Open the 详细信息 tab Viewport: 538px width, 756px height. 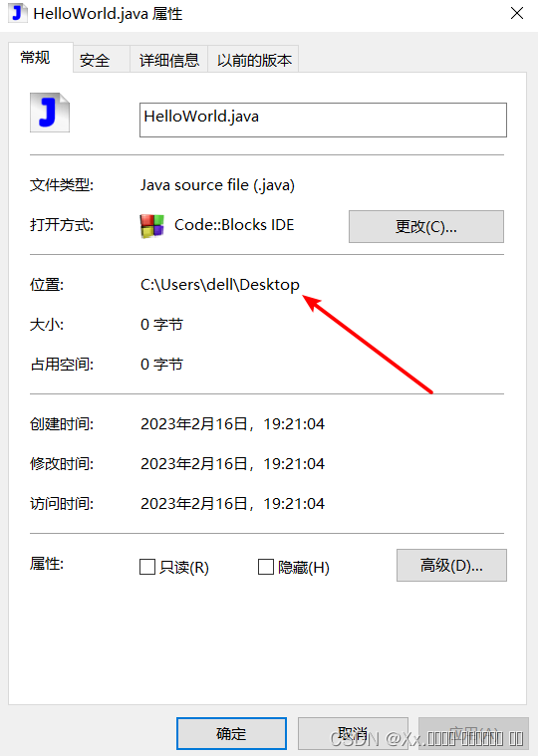tap(169, 60)
